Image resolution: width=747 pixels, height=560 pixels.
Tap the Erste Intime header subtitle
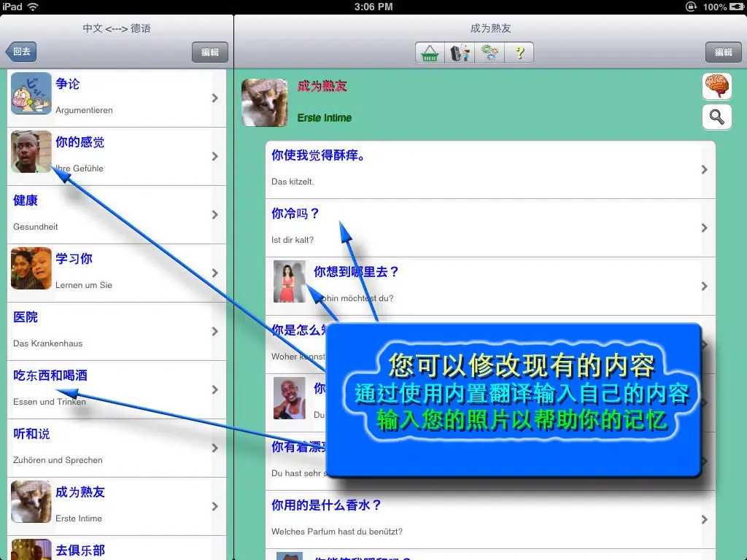tap(325, 117)
